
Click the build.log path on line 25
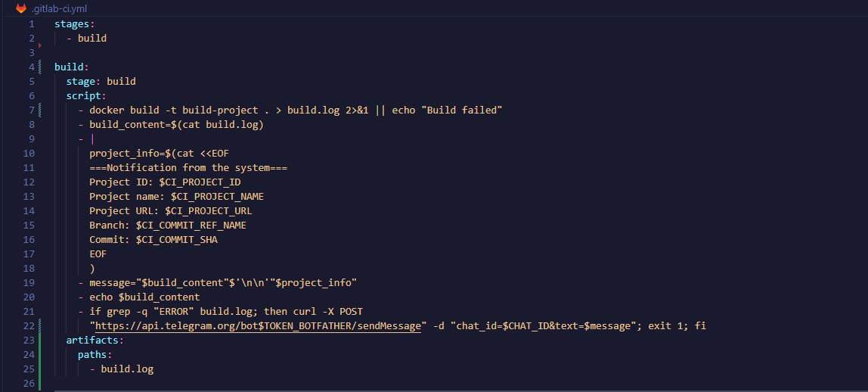coord(127,369)
